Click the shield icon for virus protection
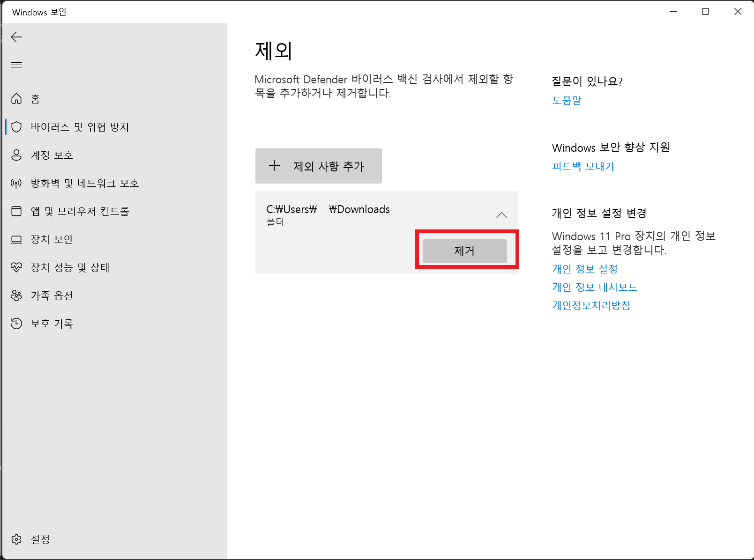Screen dimensions: 754x560 [x=16, y=127]
